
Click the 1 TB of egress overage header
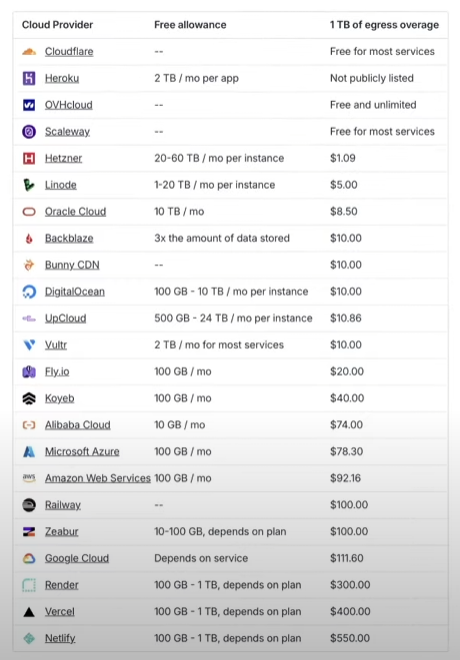[384, 25]
